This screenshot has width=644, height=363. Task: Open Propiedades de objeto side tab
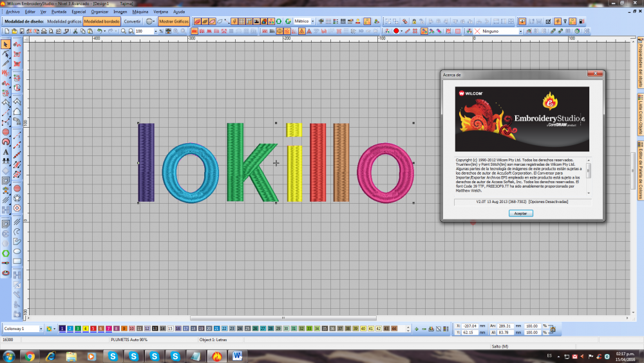tap(640, 64)
